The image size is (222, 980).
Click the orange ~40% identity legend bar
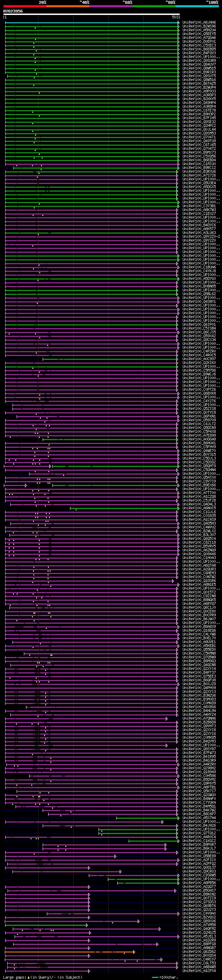pos(68,6)
